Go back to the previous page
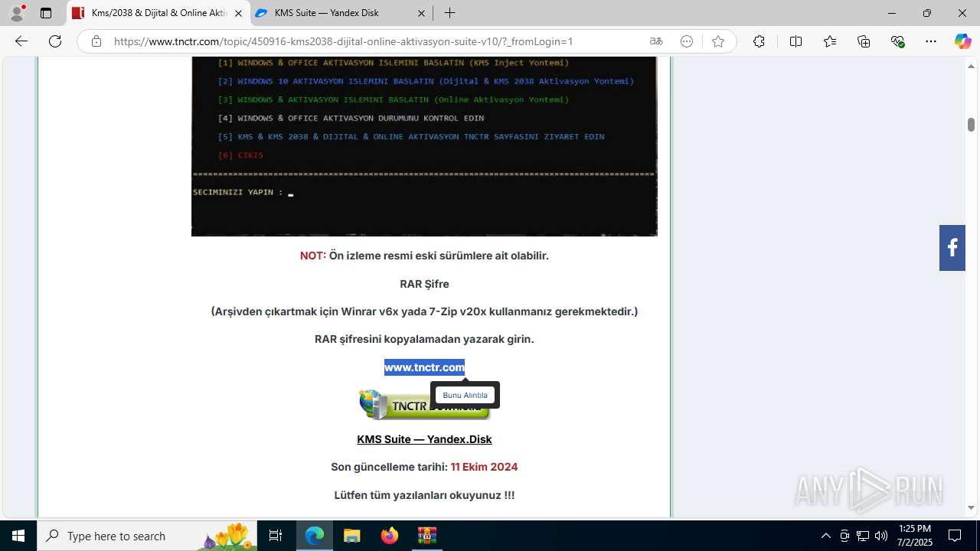The width and height of the screenshot is (980, 551). [x=21, y=41]
